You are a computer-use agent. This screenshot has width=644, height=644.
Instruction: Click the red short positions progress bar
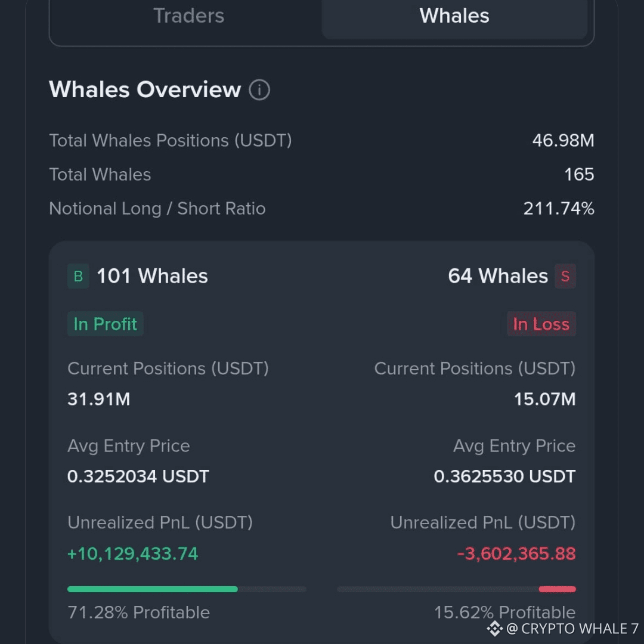pyautogui.click(x=557, y=589)
